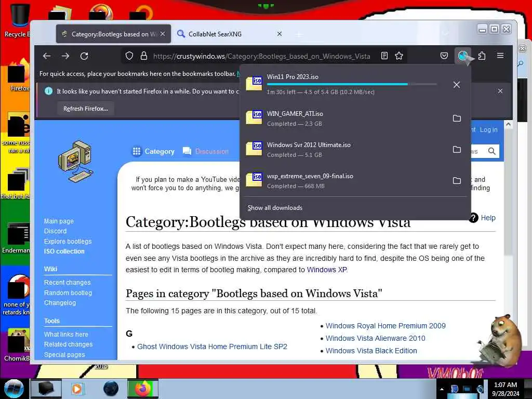
Task: Click the wxp_extreme_seven_09-final iso icon
Action: [254, 180]
